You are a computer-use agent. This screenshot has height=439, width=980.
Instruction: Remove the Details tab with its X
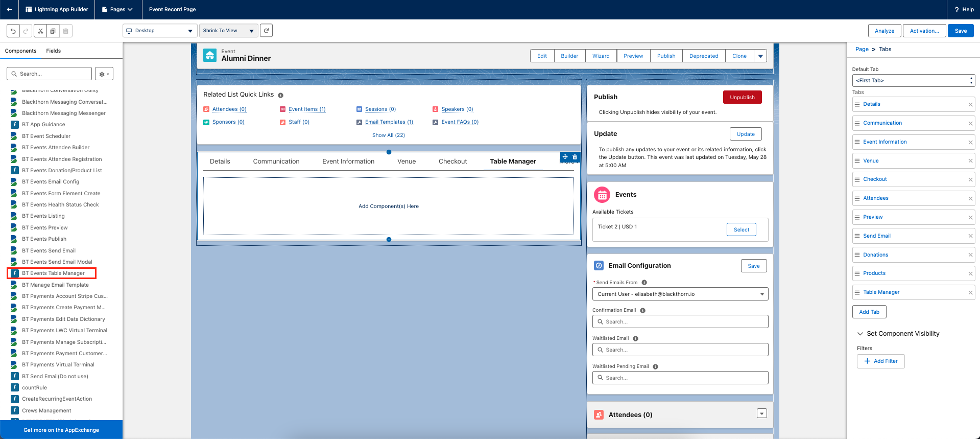pyautogui.click(x=970, y=104)
